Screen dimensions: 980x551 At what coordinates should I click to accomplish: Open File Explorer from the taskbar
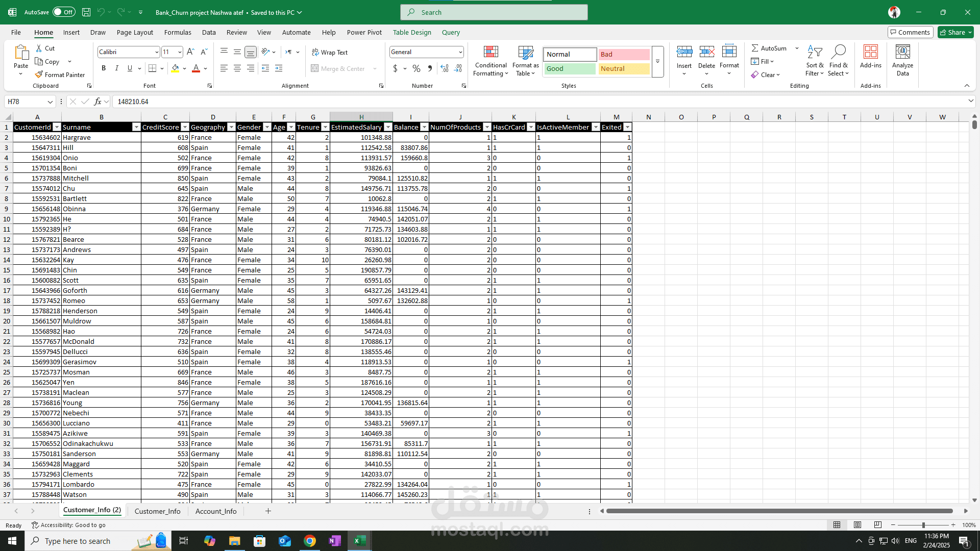(234, 541)
